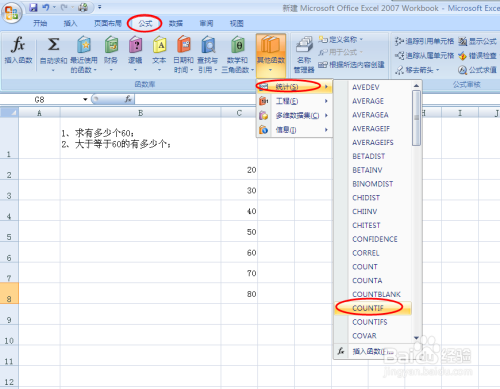The image size is (500, 389).
Task: Open Customize Quick Access Toolbar dropdown
Action: pos(100,7)
